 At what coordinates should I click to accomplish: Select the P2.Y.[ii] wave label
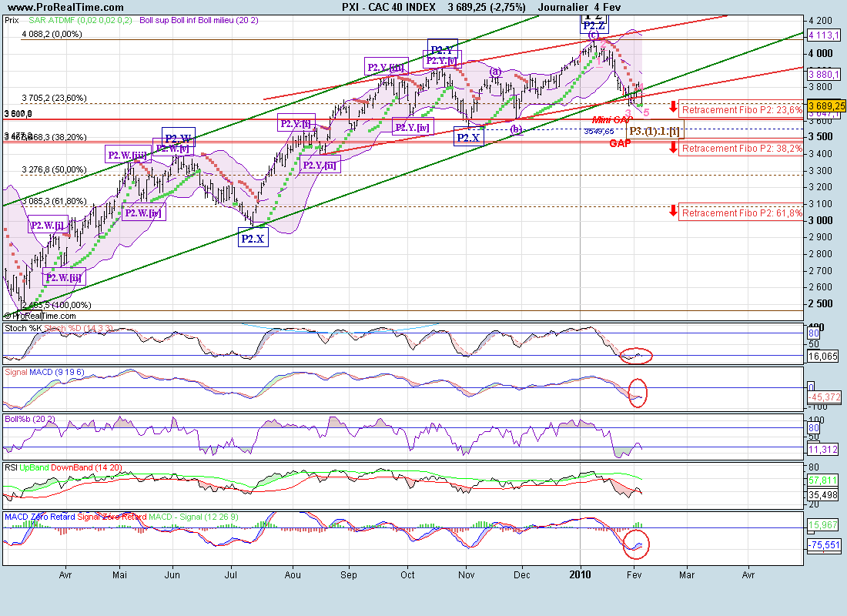(x=320, y=165)
